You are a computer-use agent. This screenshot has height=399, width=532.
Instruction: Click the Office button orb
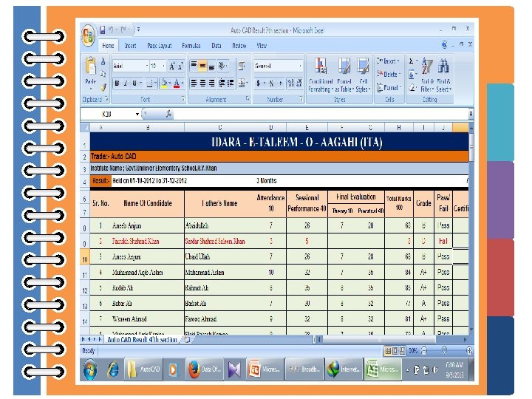pos(88,36)
